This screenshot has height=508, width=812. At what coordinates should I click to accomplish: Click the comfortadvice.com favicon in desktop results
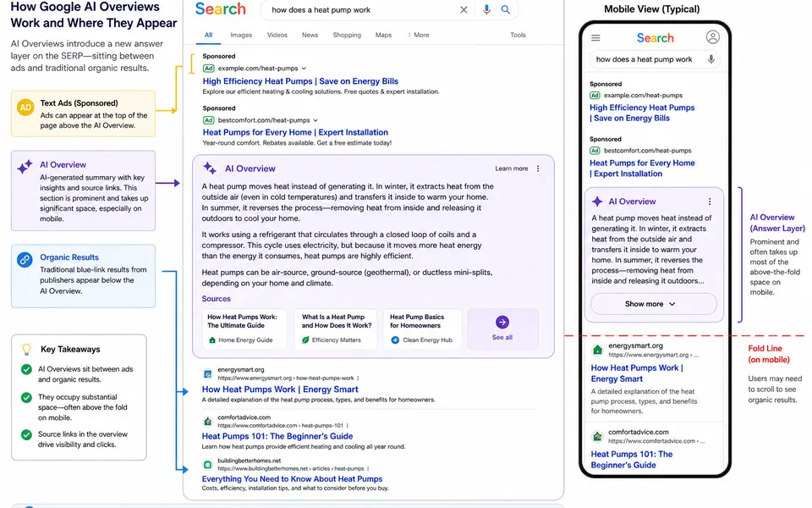tap(208, 421)
